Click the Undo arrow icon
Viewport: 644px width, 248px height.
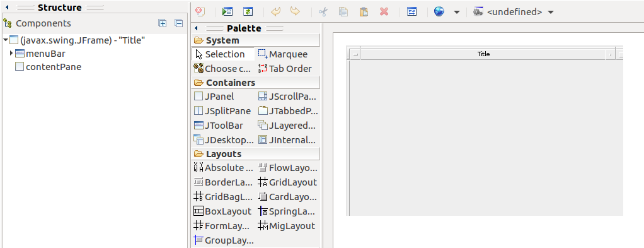coord(275,11)
